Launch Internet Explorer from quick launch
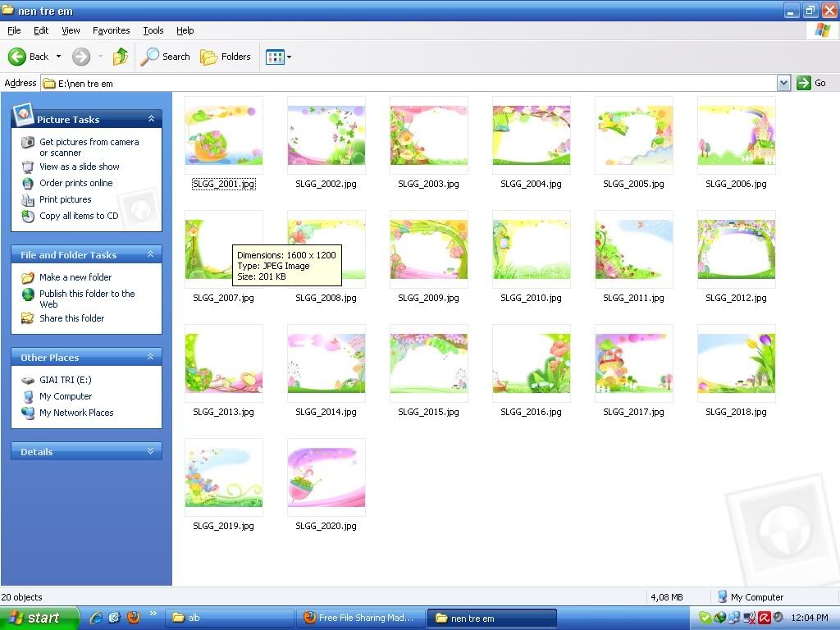This screenshot has width=840, height=630. point(97,618)
